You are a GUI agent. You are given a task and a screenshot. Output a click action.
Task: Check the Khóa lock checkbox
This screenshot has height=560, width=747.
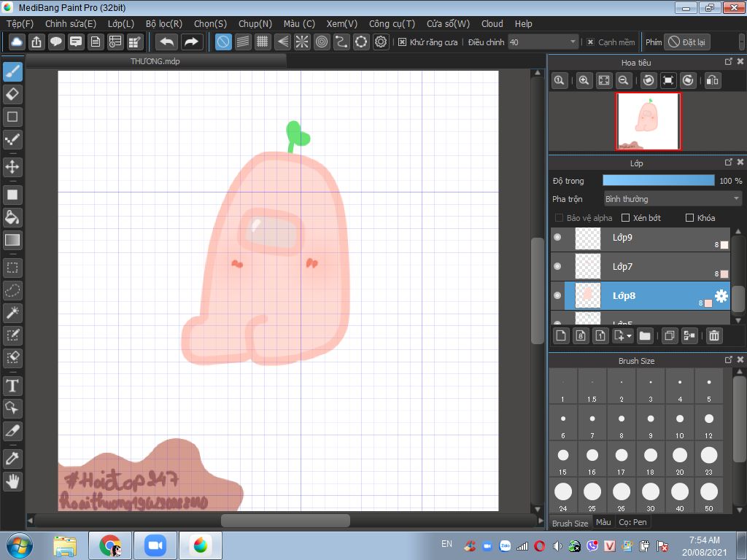point(689,218)
